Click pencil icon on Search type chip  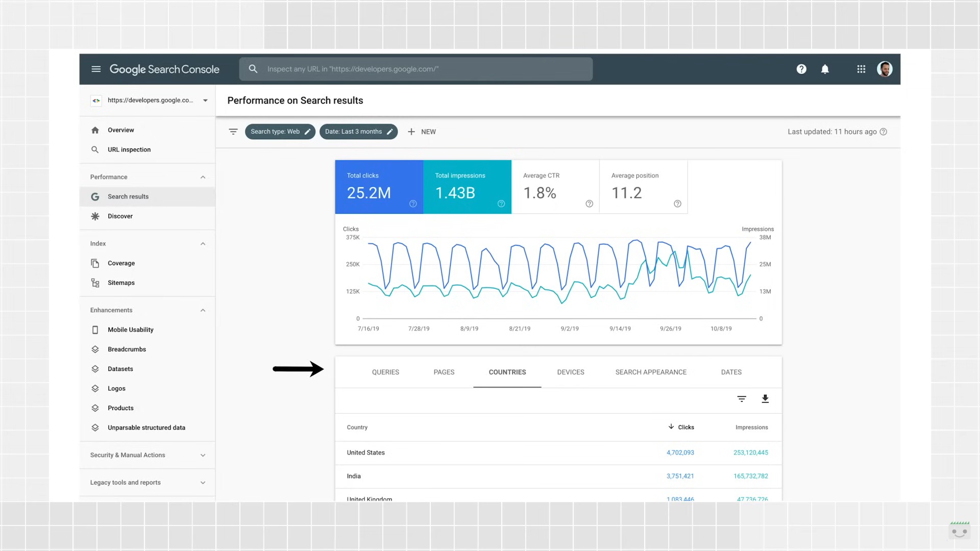point(308,132)
